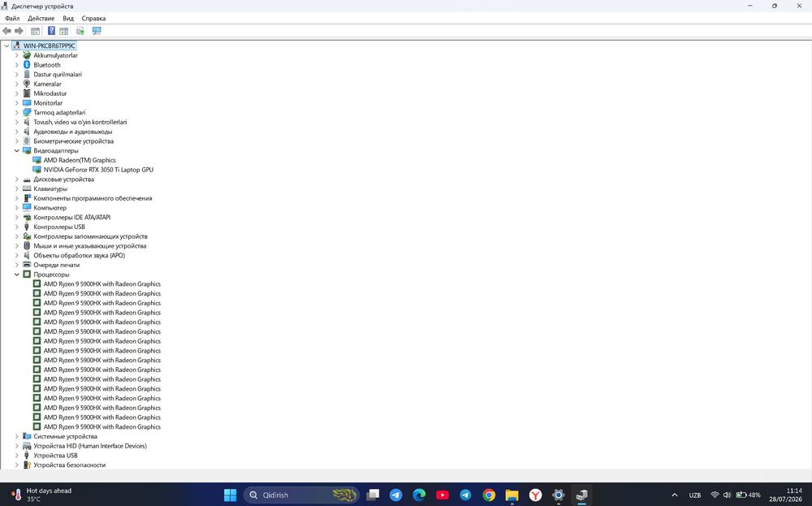Screen dimensions: 812x506
Task: Open Help via the blue question-mark icon
Action: (x=51, y=31)
